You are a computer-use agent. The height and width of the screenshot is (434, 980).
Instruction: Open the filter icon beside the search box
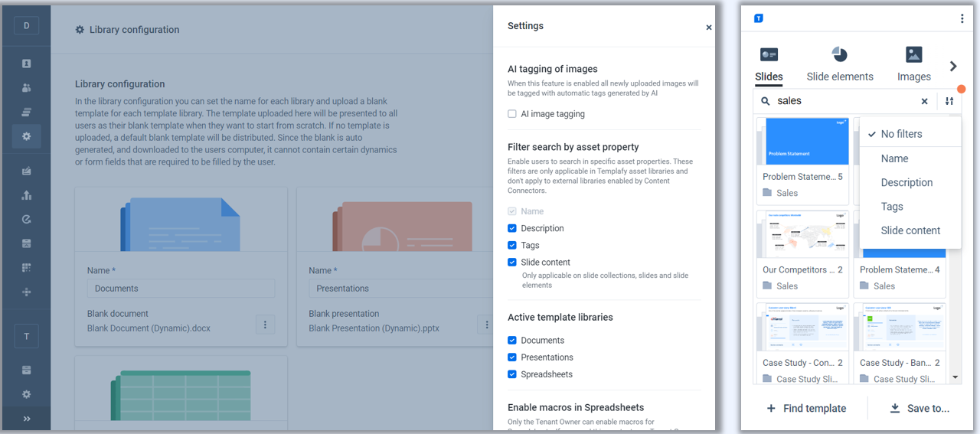click(949, 101)
